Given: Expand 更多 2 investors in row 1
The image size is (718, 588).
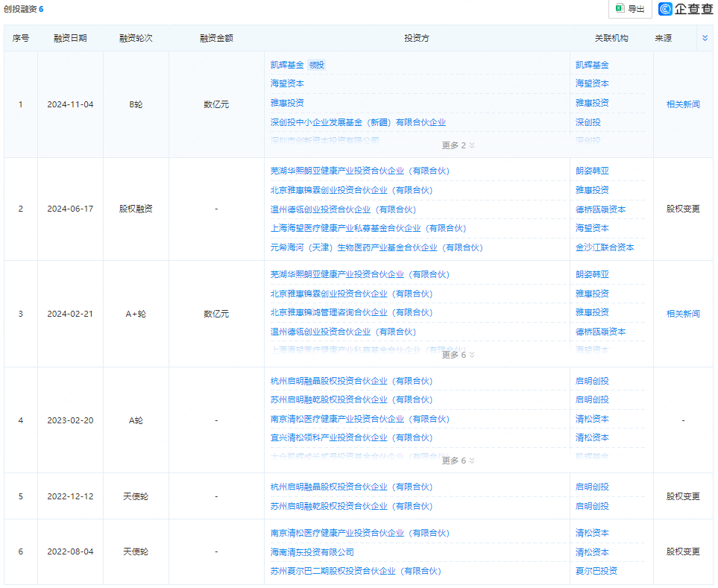Looking at the screenshot, I should pos(458,145).
